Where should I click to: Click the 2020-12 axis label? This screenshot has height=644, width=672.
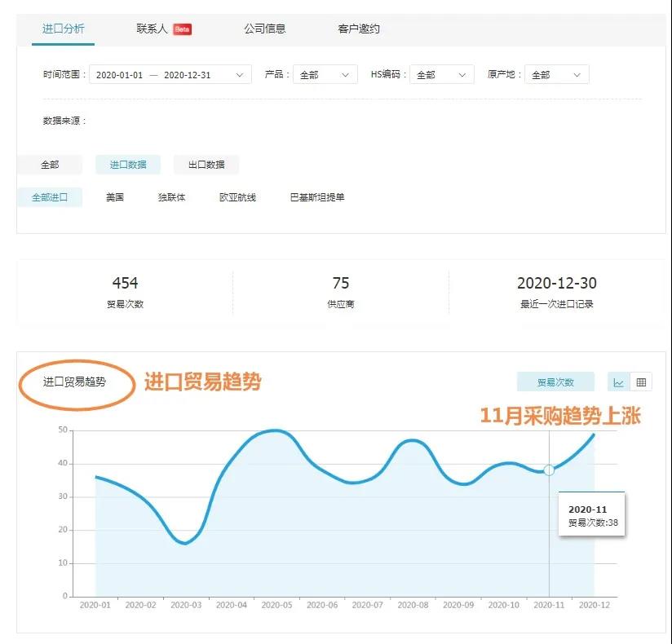[595, 605]
